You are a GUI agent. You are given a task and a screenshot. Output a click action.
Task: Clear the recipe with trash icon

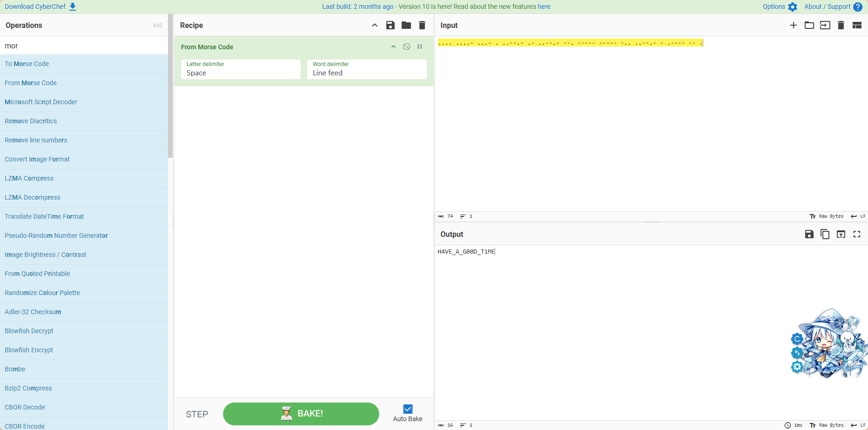(422, 25)
